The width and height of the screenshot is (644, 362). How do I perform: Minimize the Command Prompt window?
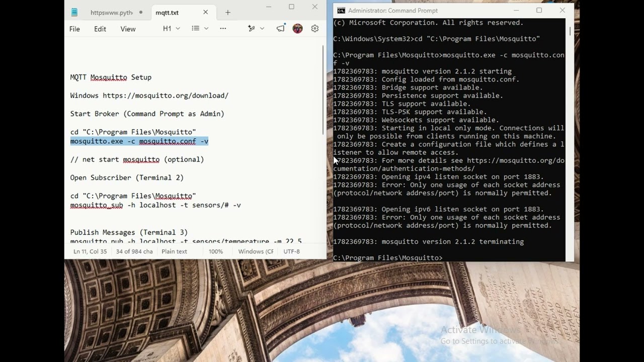(516, 10)
